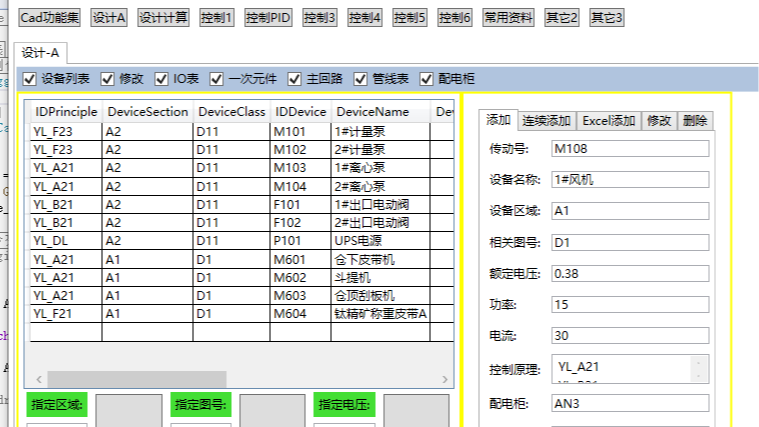Toggle the IO表 checkbox
The image size is (759, 427).
click(x=161, y=79)
